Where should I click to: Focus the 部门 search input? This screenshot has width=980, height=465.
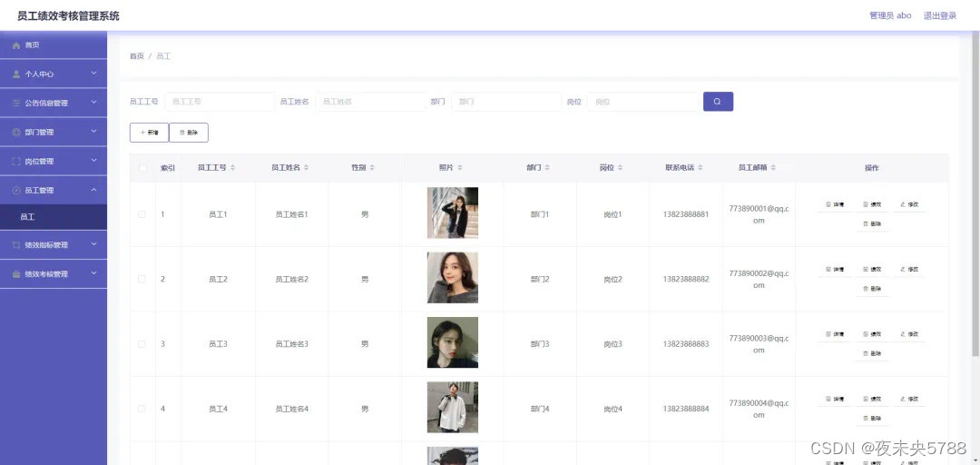pos(506,102)
